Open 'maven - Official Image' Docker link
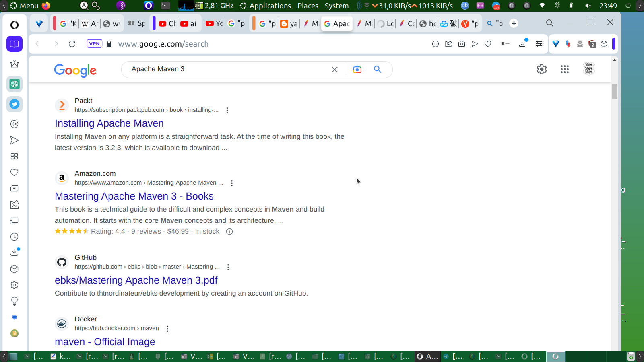This screenshot has height=362, width=644. point(105,342)
